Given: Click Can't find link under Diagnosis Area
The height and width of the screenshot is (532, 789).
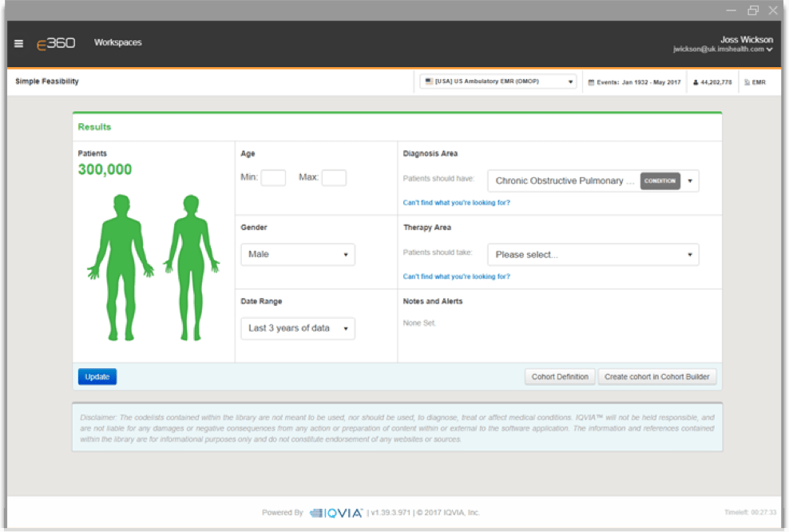Looking at the screenshot, I should point(456,203).
